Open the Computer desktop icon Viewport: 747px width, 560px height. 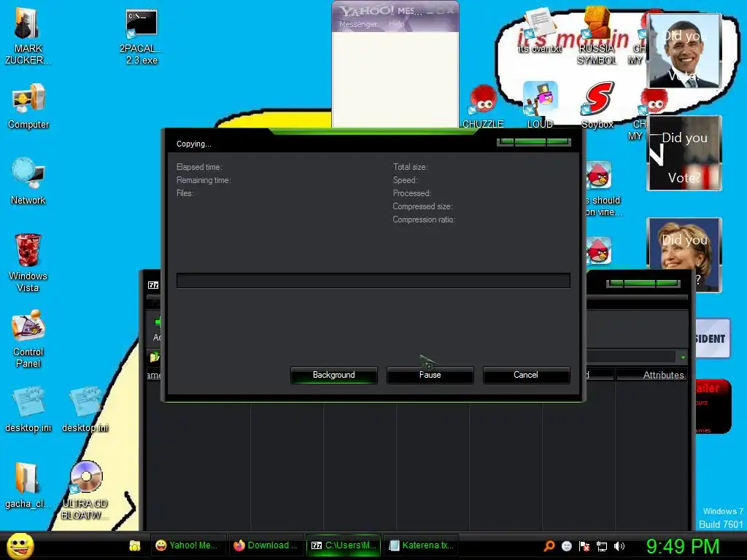pyautogui.click(x=28, y=106)
